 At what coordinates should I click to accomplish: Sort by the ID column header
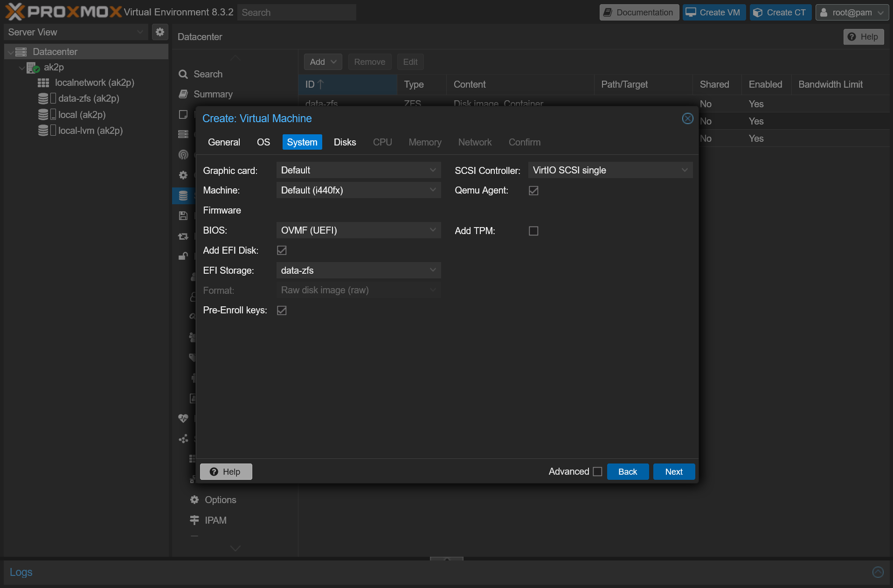(348, 84)
